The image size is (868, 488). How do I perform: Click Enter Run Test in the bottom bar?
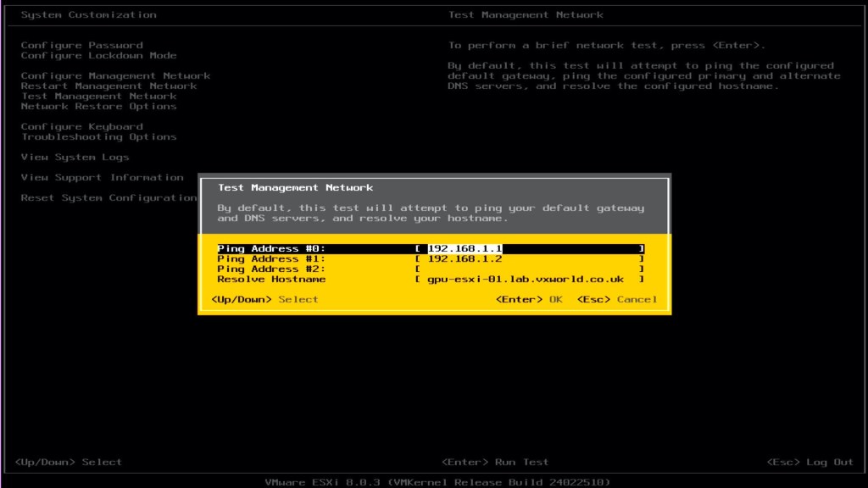495,462
